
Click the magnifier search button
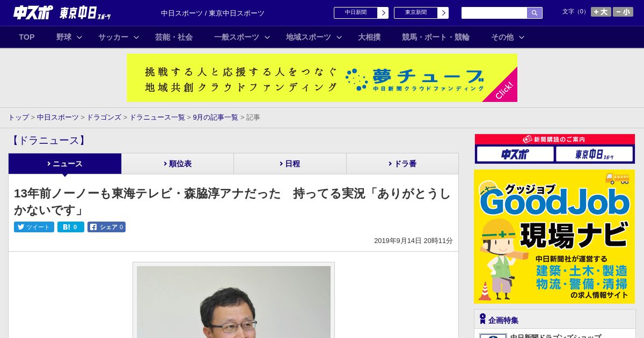pyautogui.click(x=535, y=13)
